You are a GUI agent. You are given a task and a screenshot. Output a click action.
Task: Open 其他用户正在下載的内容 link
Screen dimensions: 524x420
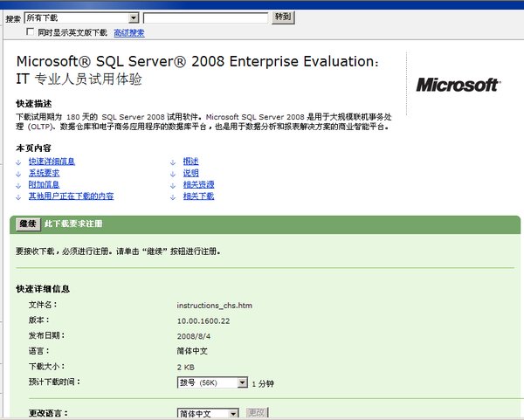[x=72, y=196]
